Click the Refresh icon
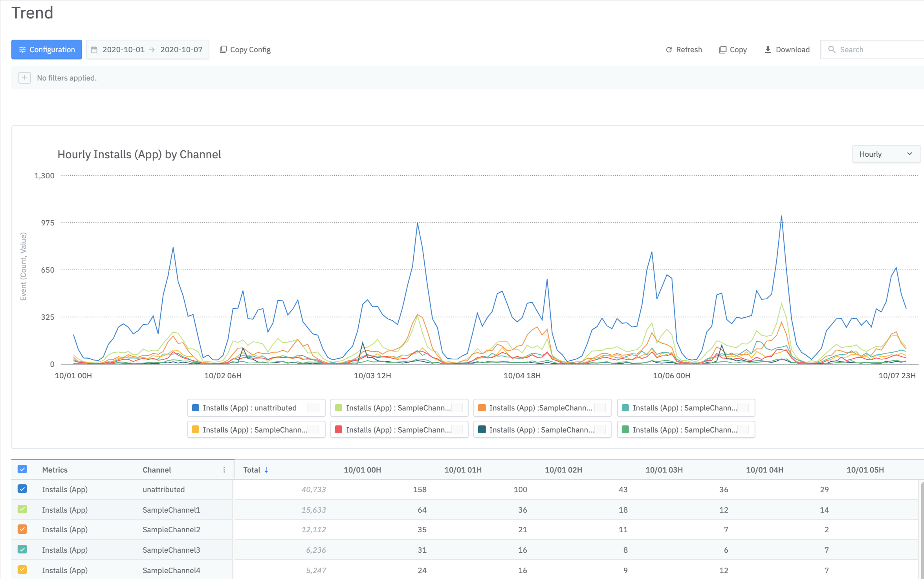 pos(669,49)
